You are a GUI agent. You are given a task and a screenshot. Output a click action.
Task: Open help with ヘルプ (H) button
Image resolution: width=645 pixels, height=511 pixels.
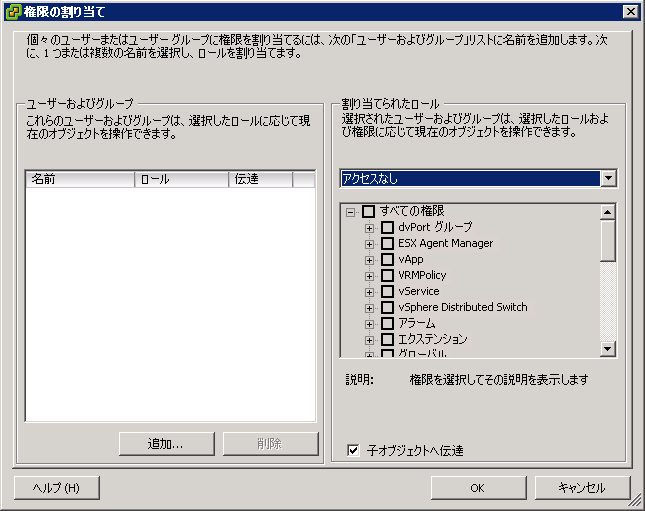click(x=56, y=488)
